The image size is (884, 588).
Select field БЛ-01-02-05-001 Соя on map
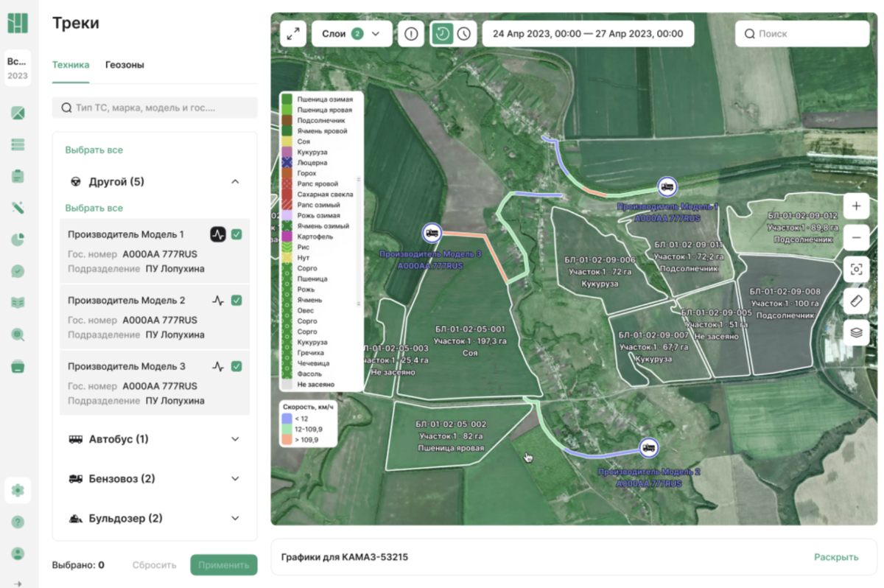click(470, 341)
